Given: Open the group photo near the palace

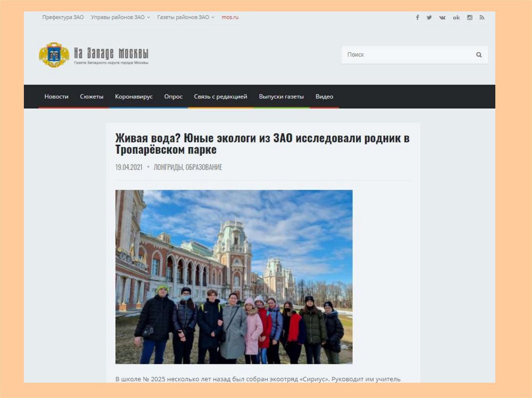Looking at the screenshot, I should coord(234,277).
